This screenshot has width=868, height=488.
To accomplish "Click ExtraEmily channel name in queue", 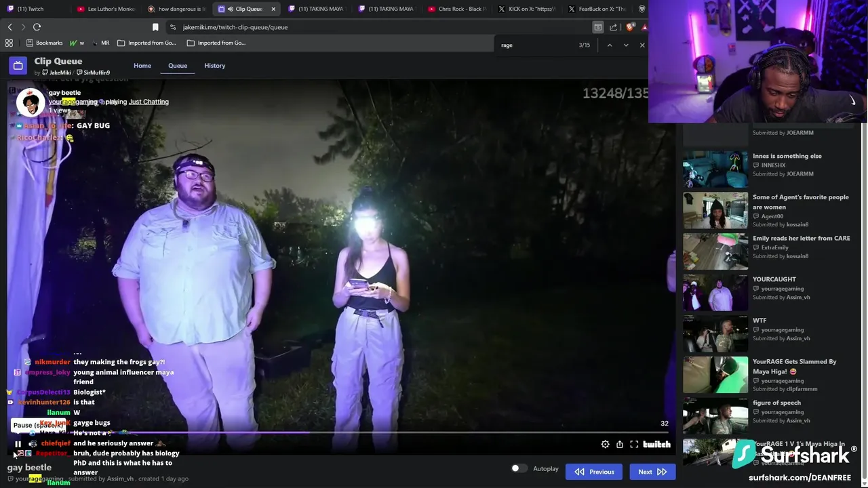I will (774, 247).
